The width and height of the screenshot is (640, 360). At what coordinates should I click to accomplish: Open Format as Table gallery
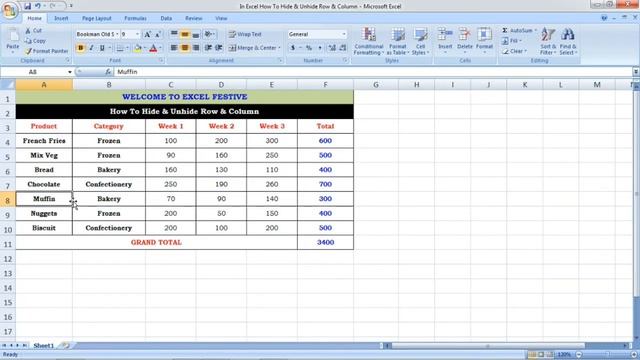[x=398, y=41]
